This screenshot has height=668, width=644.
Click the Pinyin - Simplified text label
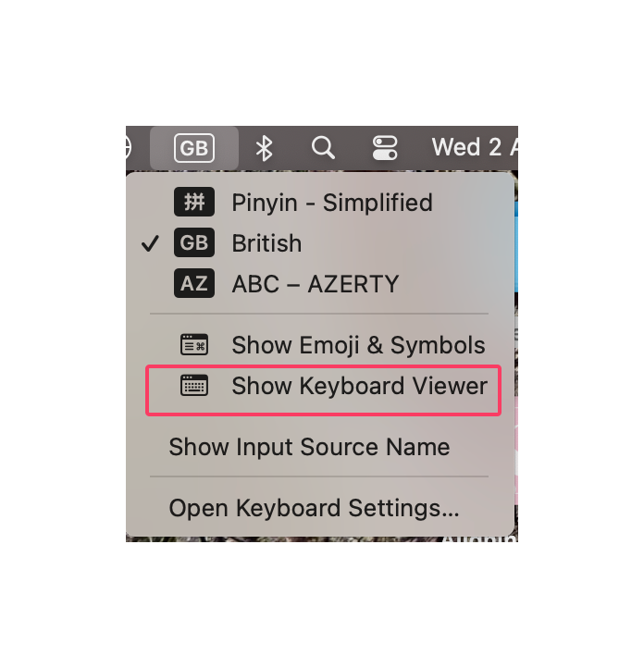coord(332,203)
